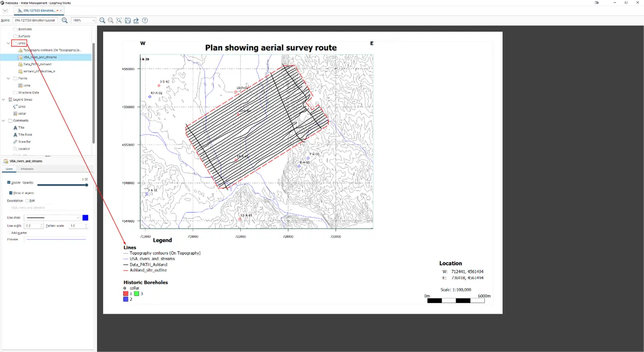Click the Preview line sample
The image size is (644, 352).
click(x=56, y=239)
